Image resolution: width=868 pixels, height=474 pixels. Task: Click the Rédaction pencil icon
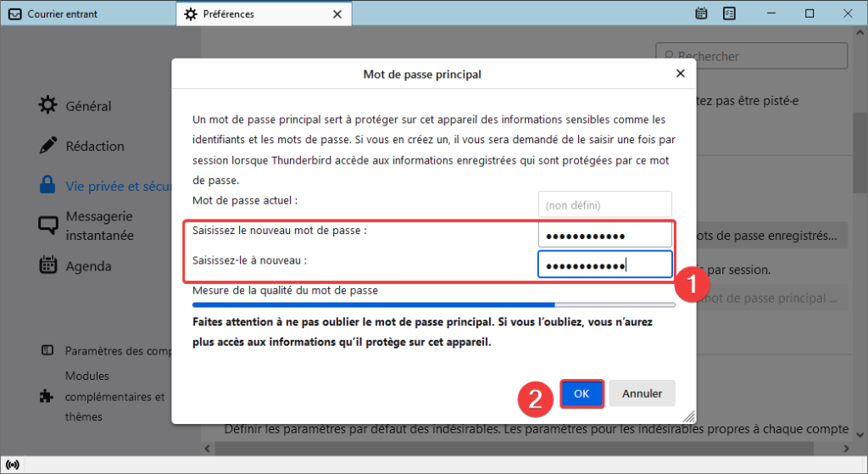pos(47,145)
